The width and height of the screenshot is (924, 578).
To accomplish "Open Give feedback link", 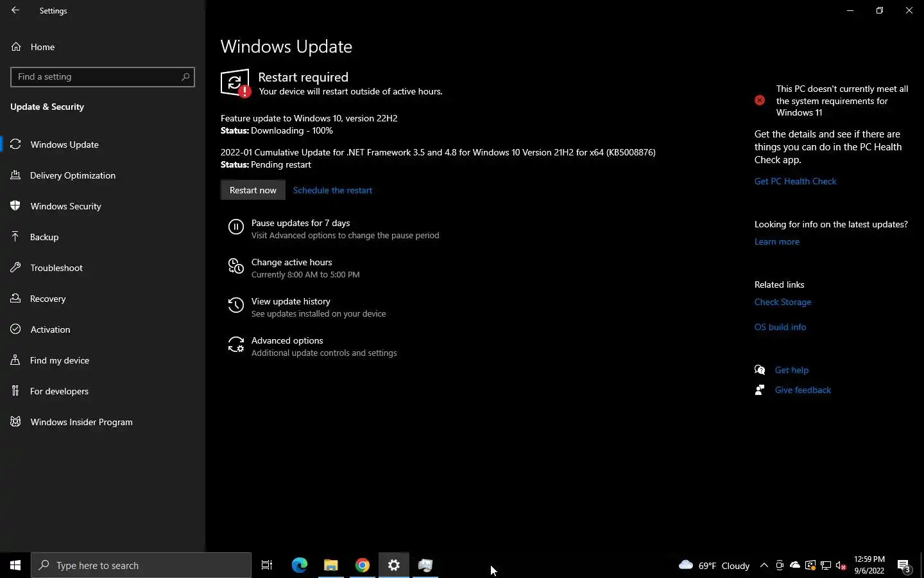I will (x=803, y=390).
